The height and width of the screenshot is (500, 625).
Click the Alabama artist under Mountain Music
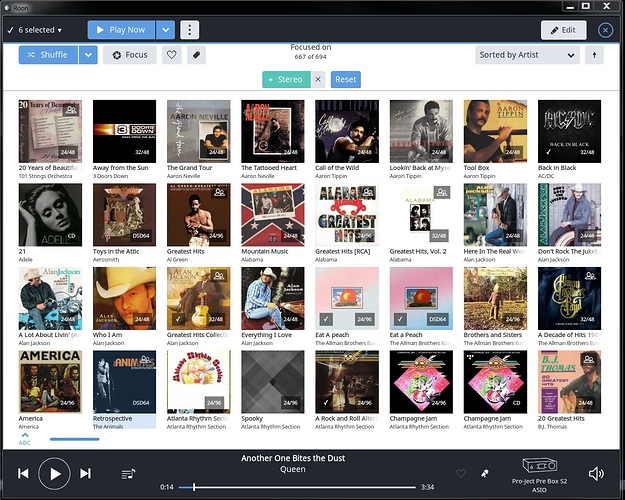252,260
